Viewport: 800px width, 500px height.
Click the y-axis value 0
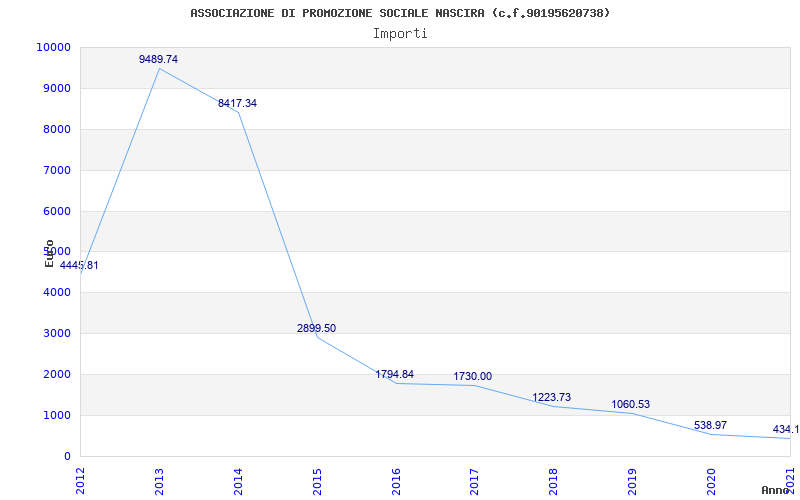click(67, 457)
